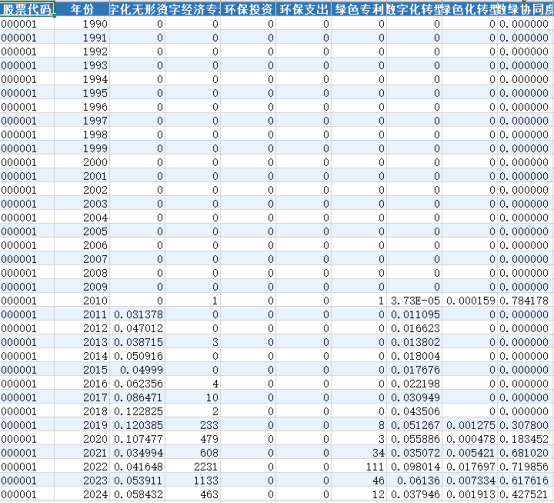Click the year 1990 cell
554x503 pixels.
[x=82, y=24]
